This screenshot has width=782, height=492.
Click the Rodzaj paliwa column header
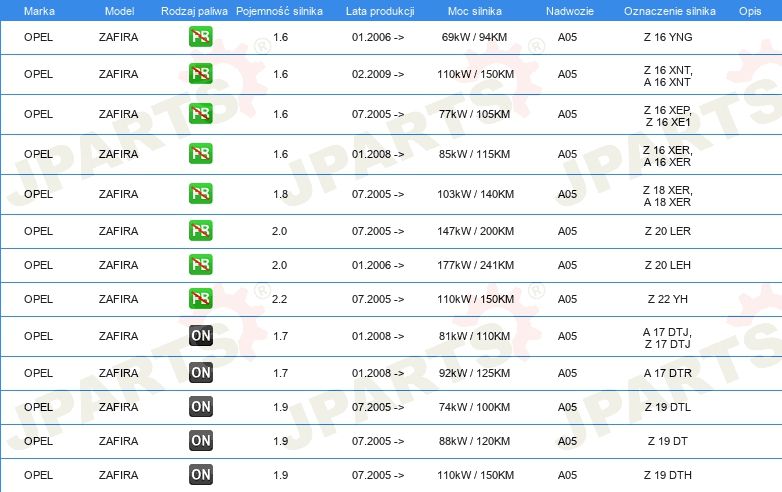click(x=194, y=11)
